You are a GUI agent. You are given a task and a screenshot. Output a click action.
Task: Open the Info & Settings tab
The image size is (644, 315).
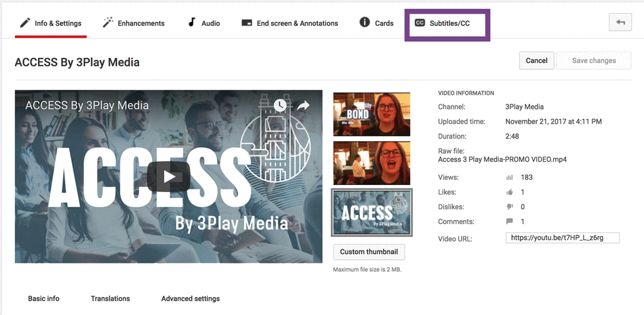(51, 23)
